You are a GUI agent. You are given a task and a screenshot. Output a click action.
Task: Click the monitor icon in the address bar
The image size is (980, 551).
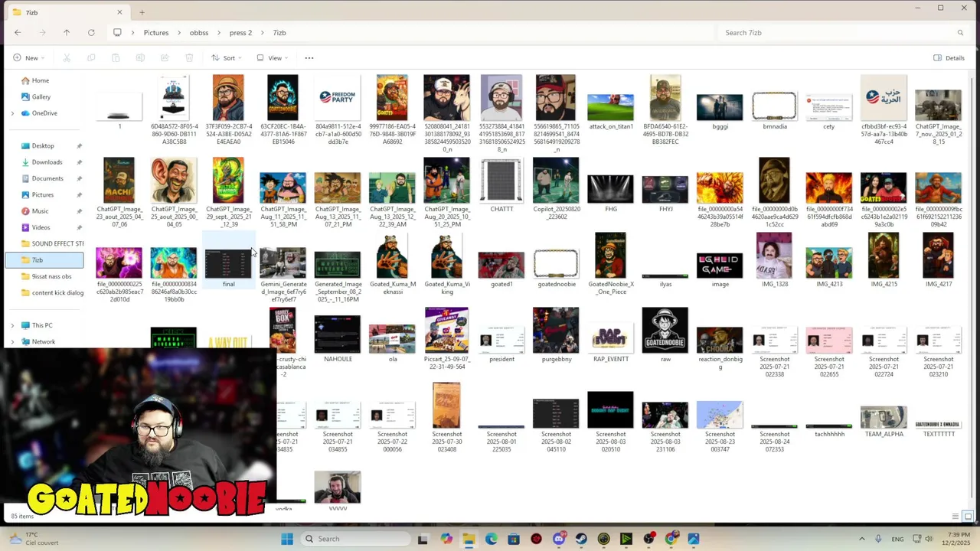pos(117,33)
